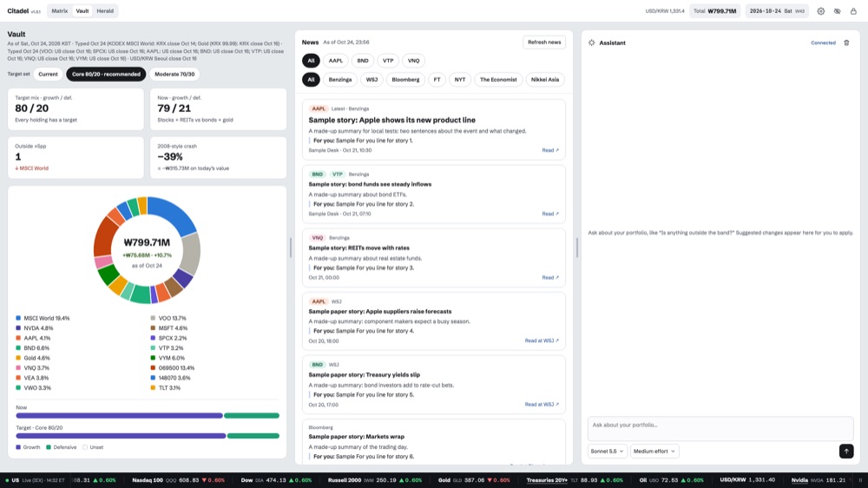The image size is (868, 488).
Task: Filter news by WSJ source
Action: click(x=372, y=79)
